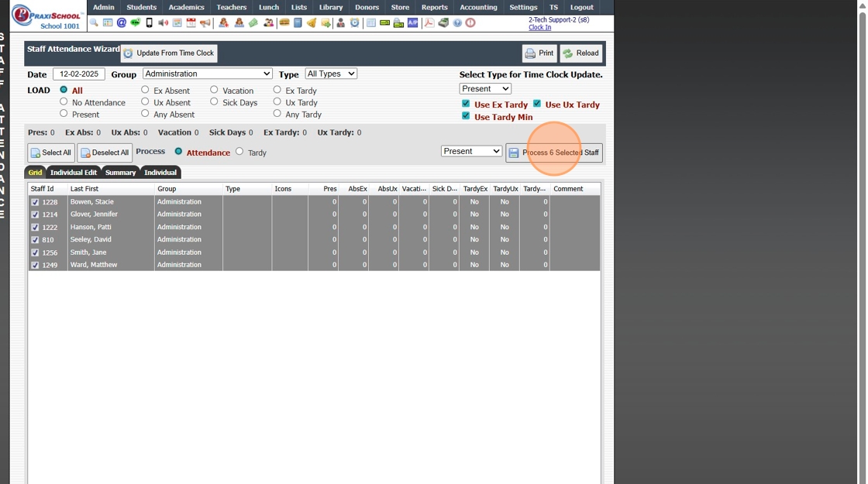Click the megaphone icon
The width and height of the screenshot is (868, 484).
tap(205, 22)
